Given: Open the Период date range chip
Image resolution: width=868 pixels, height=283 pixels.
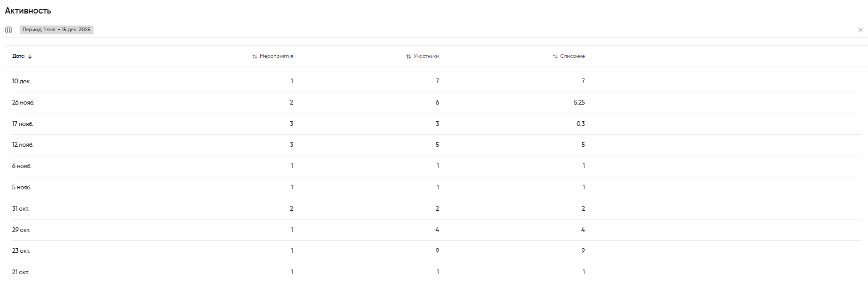Looking at the screenshot, I should (56, 30).
